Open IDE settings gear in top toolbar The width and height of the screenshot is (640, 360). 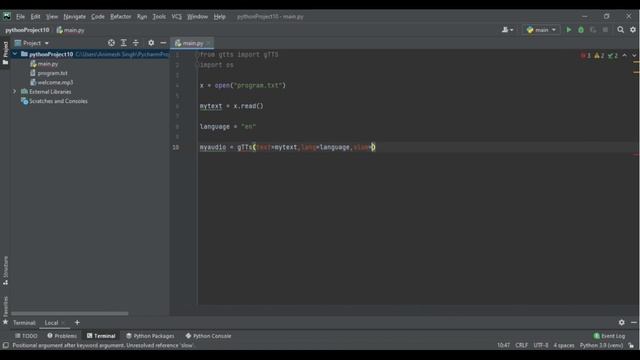click(x=633, y=30)
